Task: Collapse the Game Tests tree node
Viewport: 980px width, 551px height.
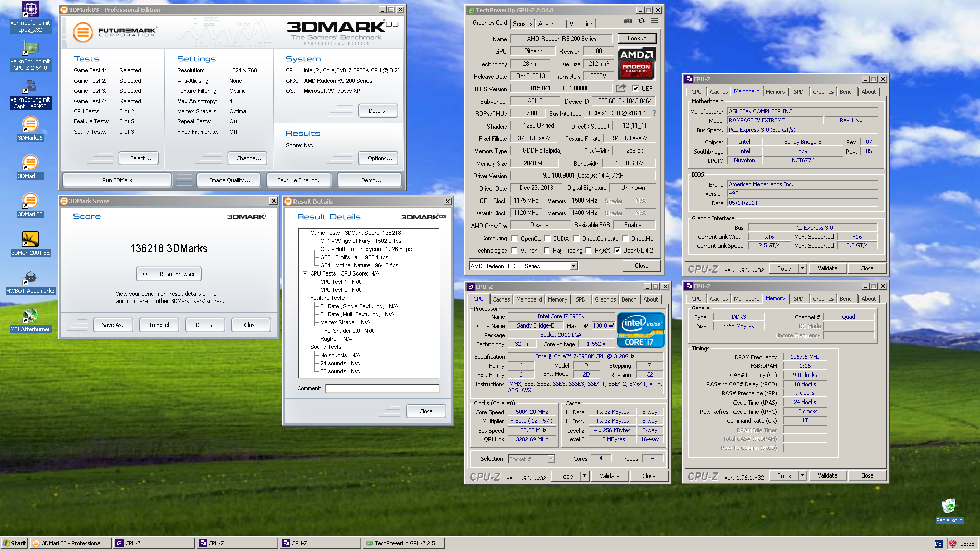Action: [x=305, y=233]
